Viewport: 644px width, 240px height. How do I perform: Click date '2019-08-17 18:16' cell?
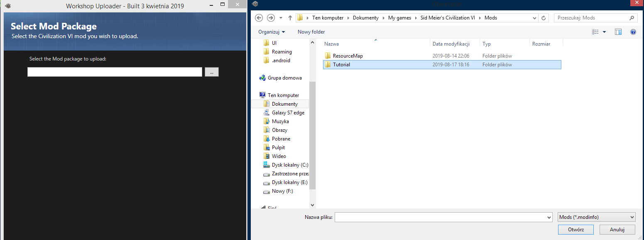[x=451, y=65]
